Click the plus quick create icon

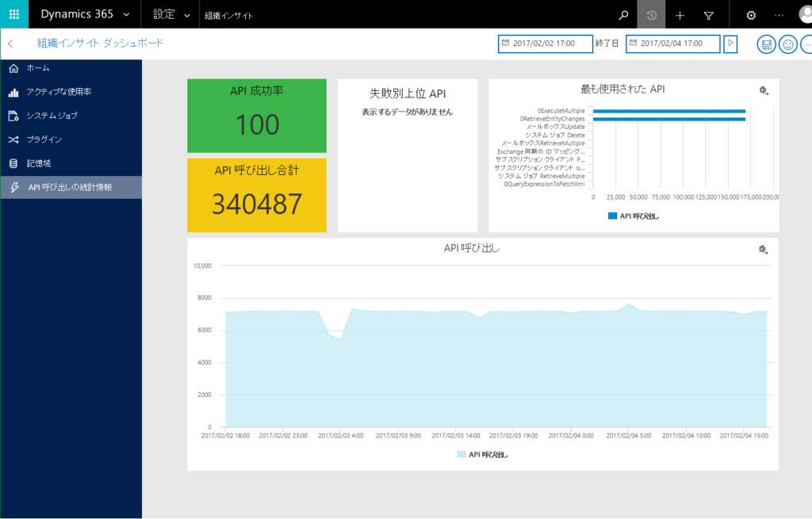click(x=680, y=16)
